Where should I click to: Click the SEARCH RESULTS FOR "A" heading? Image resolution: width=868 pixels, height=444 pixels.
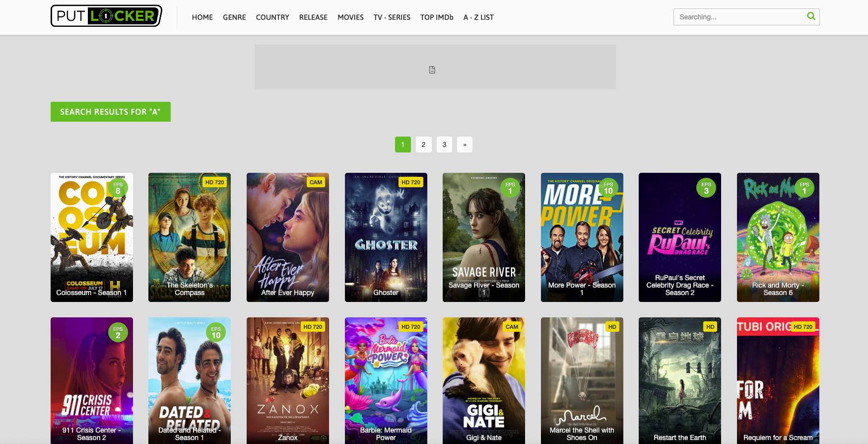(x=111, y=112)
